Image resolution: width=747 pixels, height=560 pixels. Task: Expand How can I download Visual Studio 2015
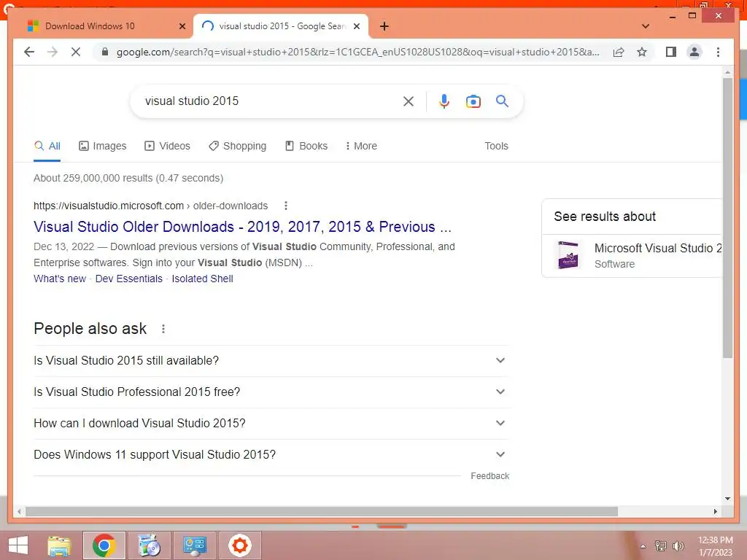point(271,424)
